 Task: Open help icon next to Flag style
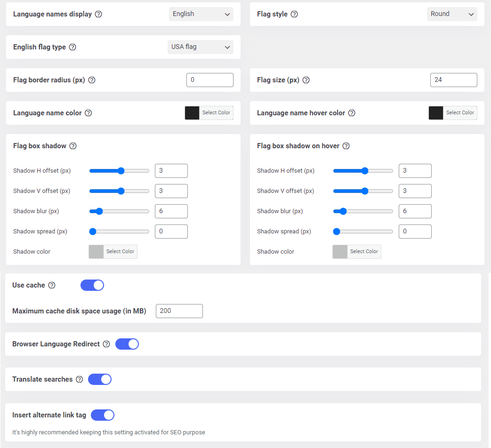[x=294, y=14]
